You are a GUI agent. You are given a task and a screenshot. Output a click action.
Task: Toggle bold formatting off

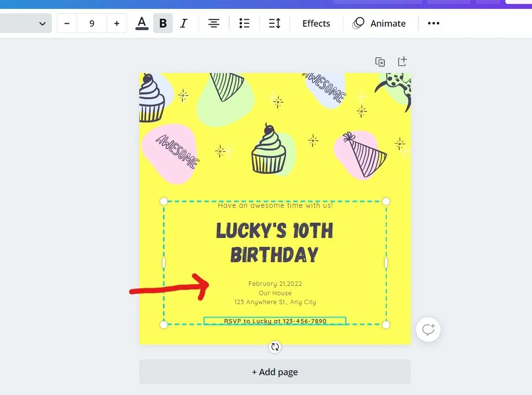tap(163, 23)
